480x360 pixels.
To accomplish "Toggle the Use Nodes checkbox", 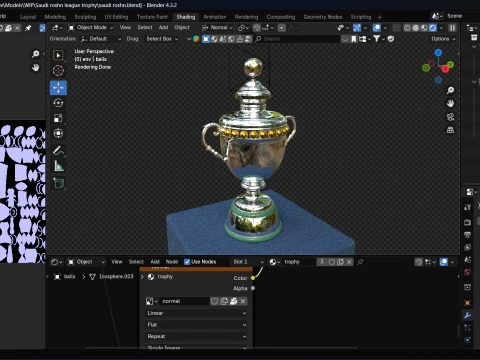I will click(x=187, y=262).
